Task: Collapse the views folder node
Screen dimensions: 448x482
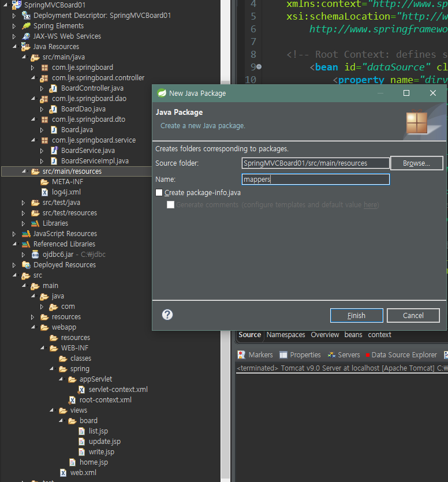Action: [x=51, y=410]
